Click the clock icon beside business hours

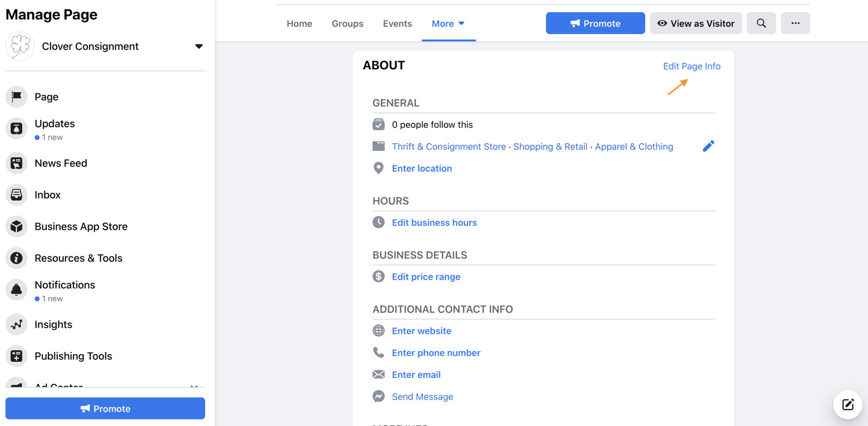click(378, 222)
